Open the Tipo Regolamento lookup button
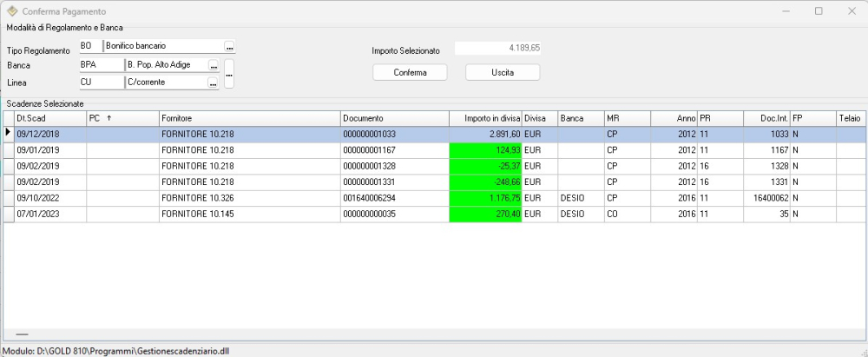This screenshot has height=357, width=868. point(229,46)
